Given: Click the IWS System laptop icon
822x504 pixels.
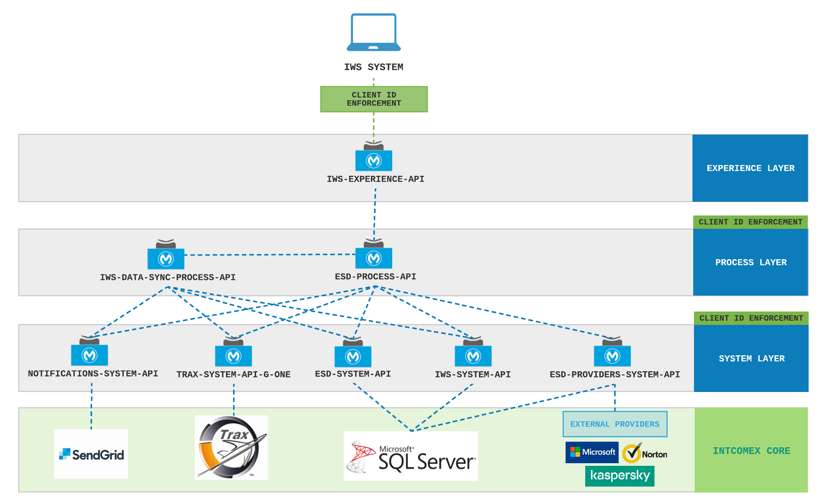Looking at the screenshot, I should [x=374, y=32].
